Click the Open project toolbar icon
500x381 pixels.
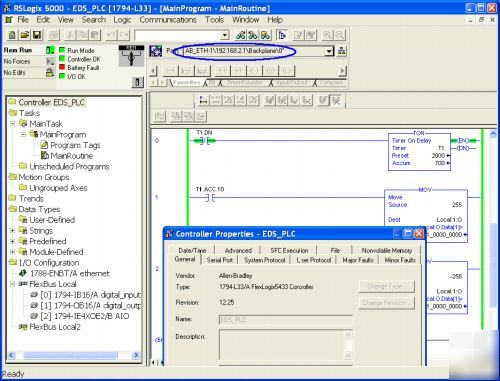24,35
